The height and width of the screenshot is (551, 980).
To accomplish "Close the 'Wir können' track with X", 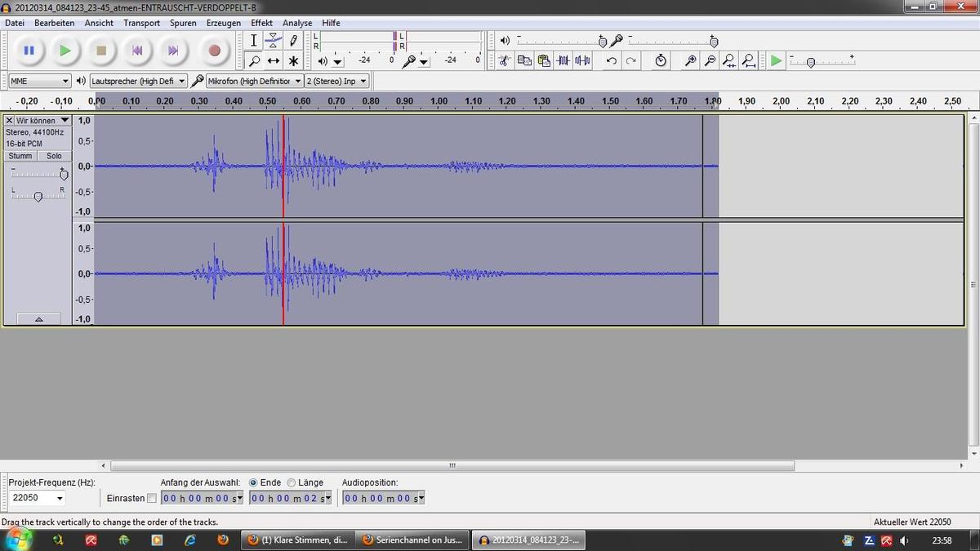I will [9, 120].
